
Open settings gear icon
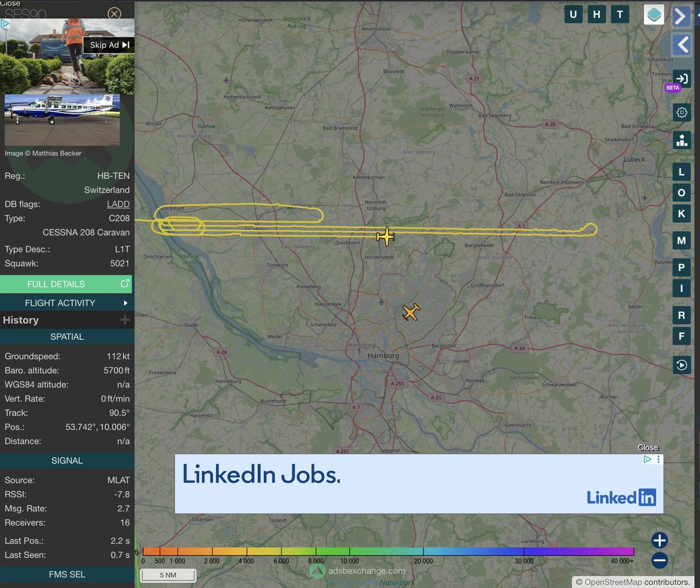point(681,112)
